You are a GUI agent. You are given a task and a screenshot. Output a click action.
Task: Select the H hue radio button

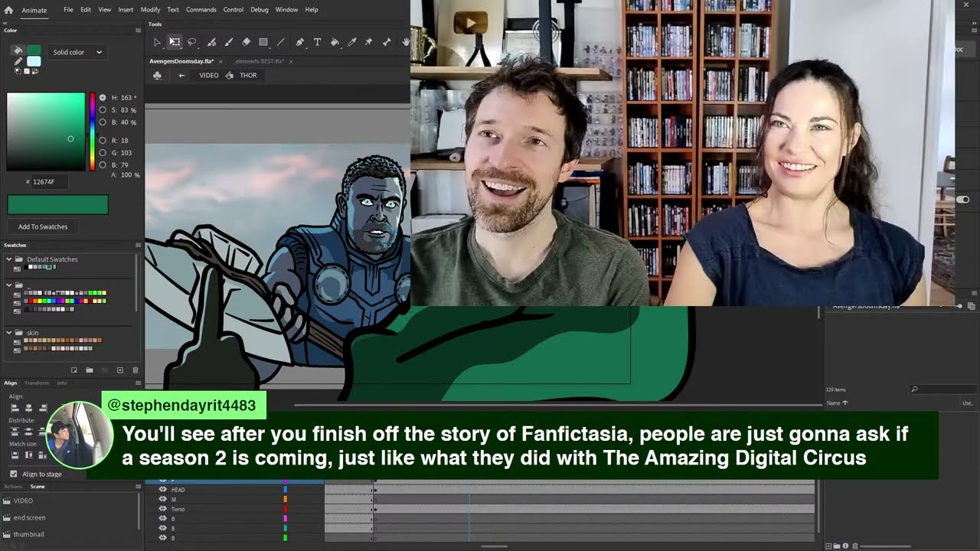(x=103, y=98)
